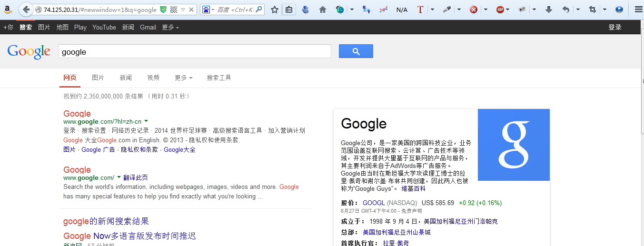Open the downloads arrow icon

(548, 10)
